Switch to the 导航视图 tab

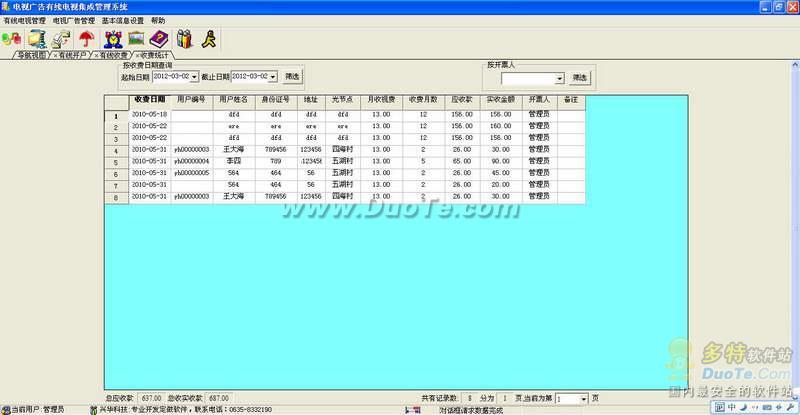click(30, 55)
